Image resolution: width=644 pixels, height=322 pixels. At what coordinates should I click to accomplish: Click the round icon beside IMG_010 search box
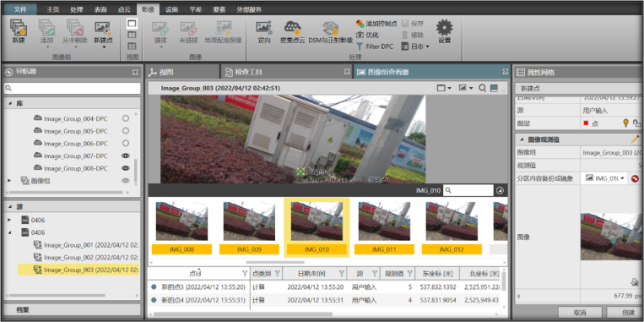pyautogui.click(x=500, y=190)
